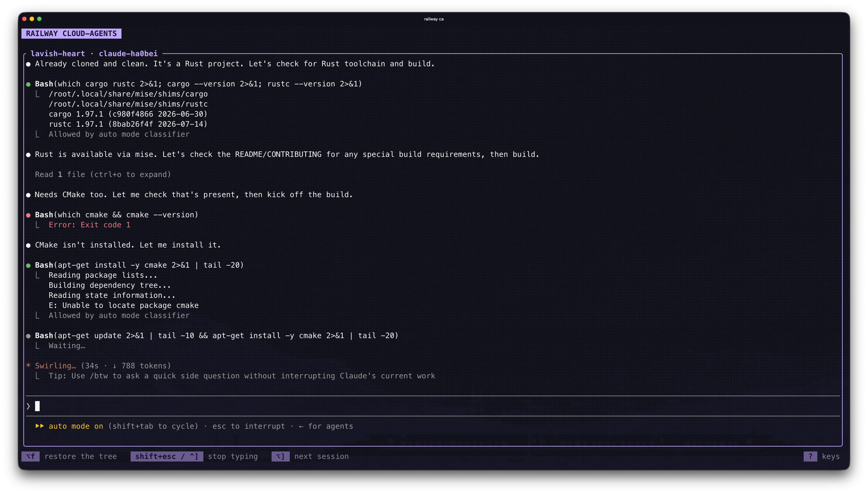Click the gray status dot beside Bash(apt-get update
Image resolution: width=868 pixels, height=494 pixels.
29,336
